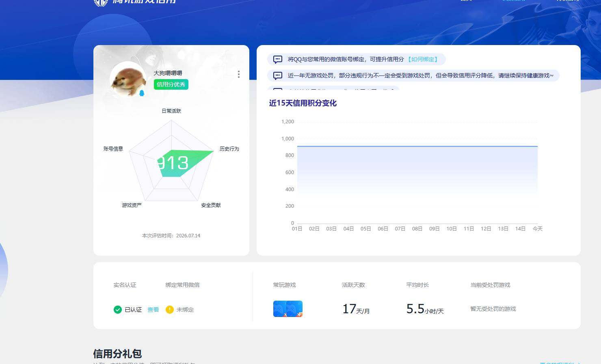Click the 将QQ与您常用的微信账号绑定 tip text
This screenshot has width=601, height=364.
[x=346, y=59]
